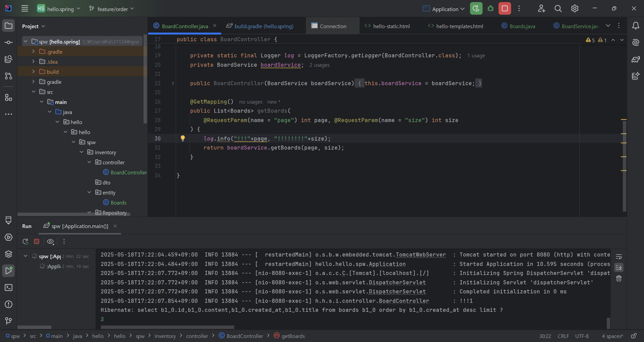
Task: Open the Project view dropdown
Action: 34,26
